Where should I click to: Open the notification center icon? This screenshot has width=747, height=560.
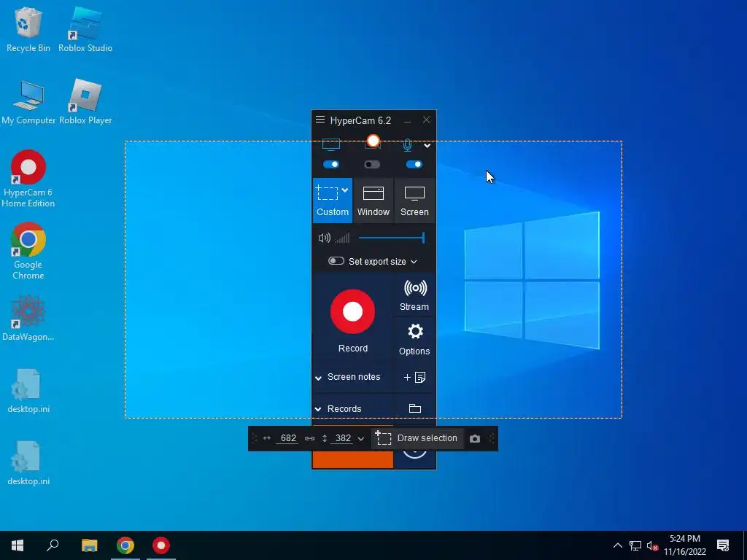(x=723, y=545)
